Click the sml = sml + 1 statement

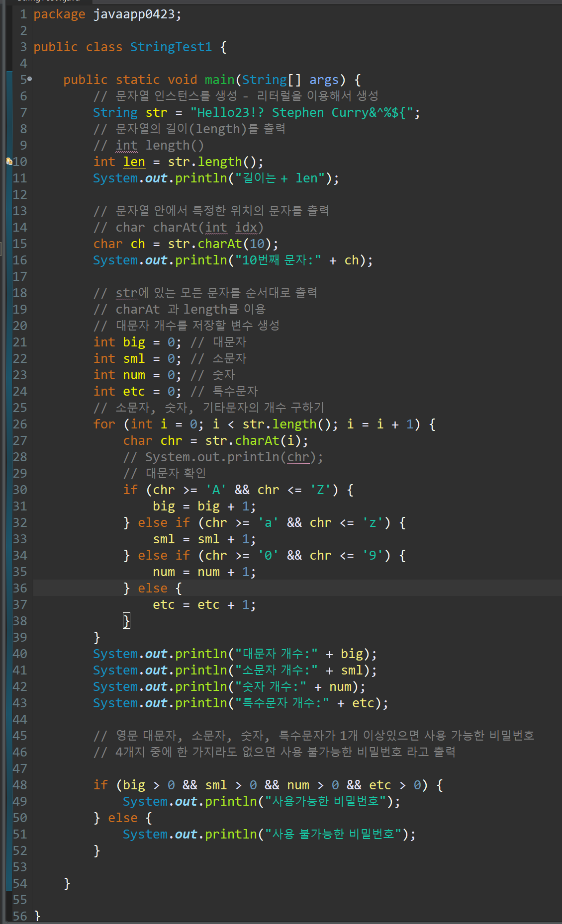point(204,539)
